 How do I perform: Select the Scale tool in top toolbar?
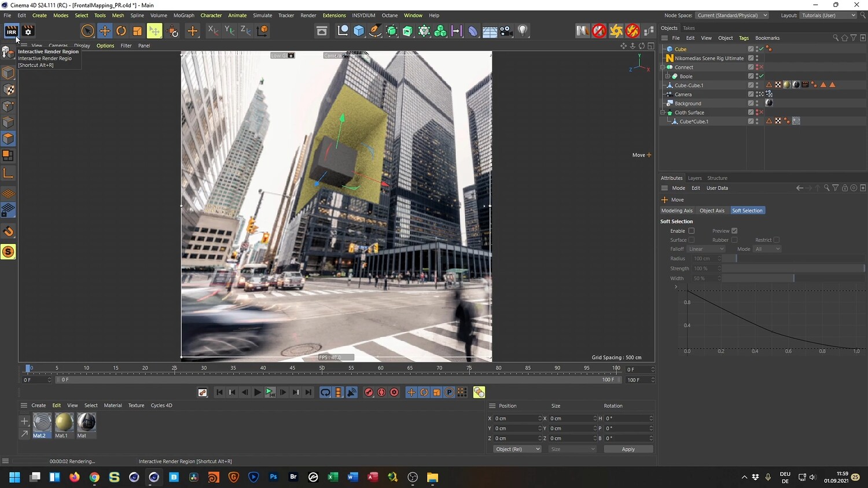137,31
